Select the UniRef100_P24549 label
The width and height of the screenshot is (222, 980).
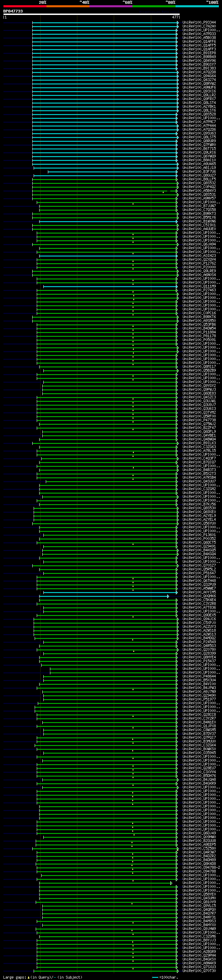[x=199, y=642]
